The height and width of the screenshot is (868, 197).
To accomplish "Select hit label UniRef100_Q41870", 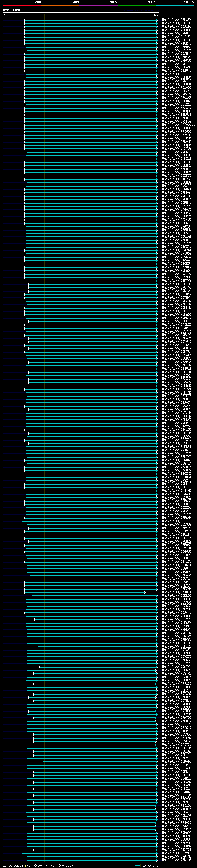I will [x=177, y=562].
